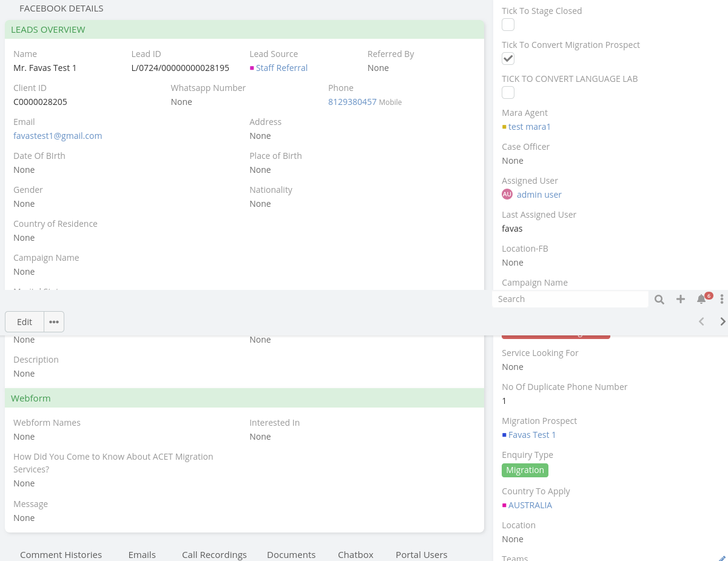
Task: Click the plus quick-create icon
Action: pos(681,299)
